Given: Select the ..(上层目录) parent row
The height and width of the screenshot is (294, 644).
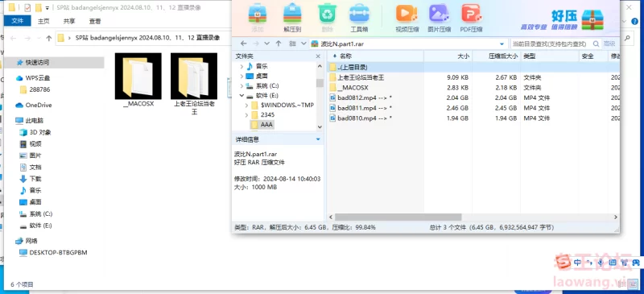Looking at the screenshot, I should (473, 67).
